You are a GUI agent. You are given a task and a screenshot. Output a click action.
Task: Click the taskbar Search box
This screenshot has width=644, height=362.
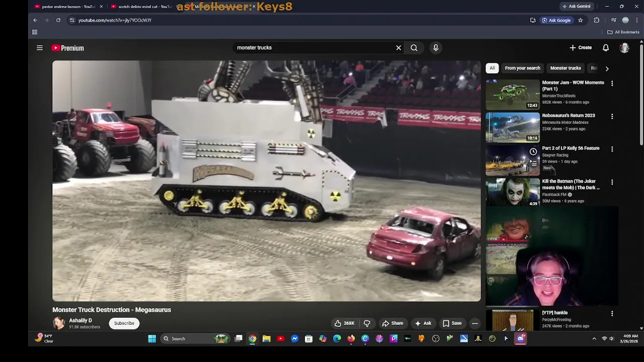[196, 339]
